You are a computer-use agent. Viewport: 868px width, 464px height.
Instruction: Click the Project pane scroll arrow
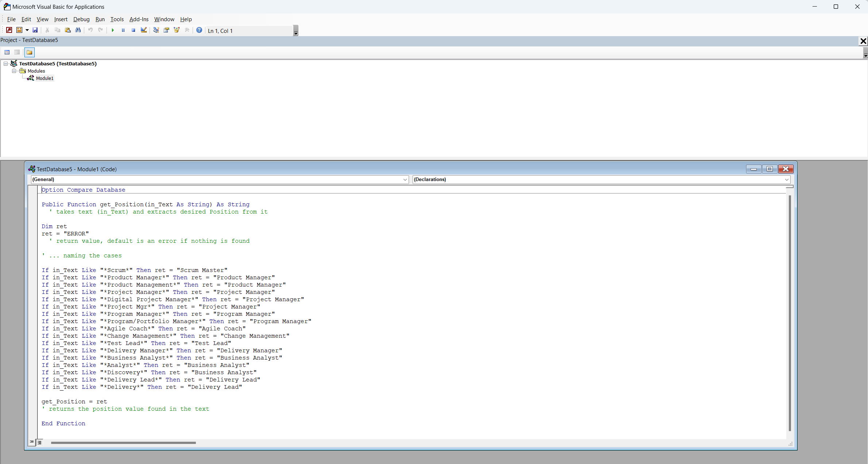click(865, 54)
